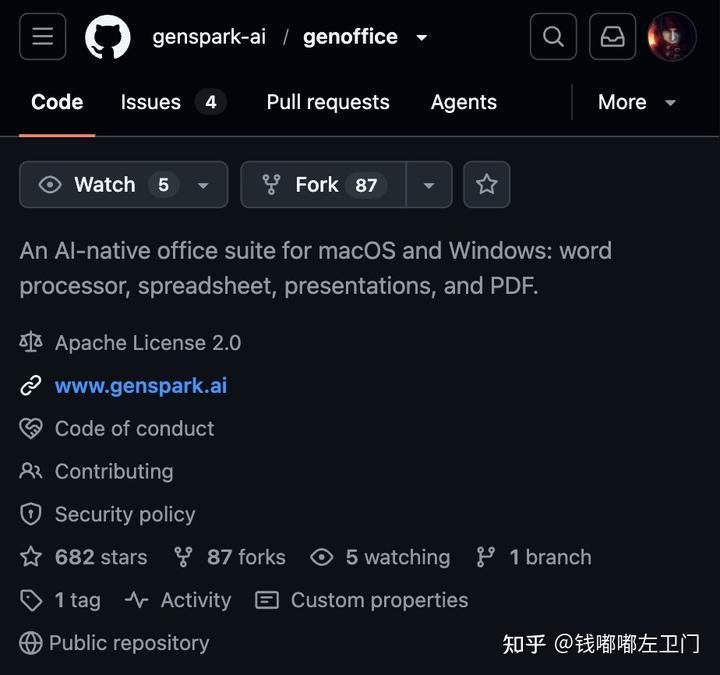The image size is (720, 675).
Task: Open the search magnifier button
Action: pos(553,37)
